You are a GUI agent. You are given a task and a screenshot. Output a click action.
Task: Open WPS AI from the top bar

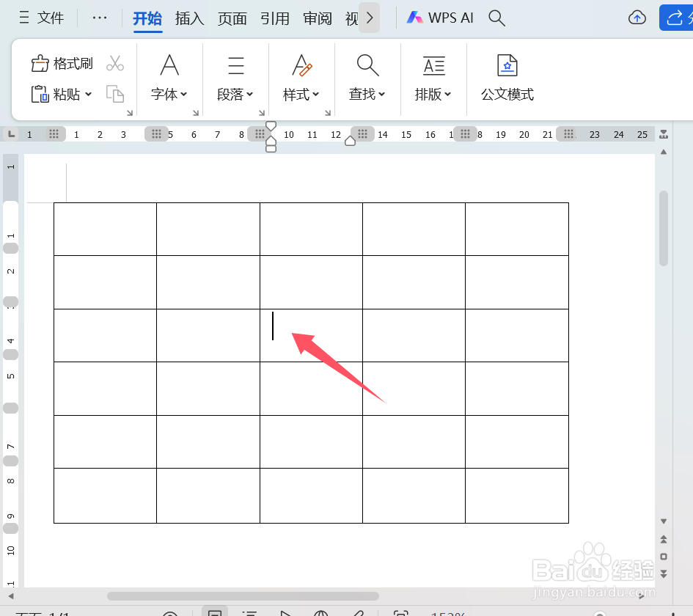440,17
